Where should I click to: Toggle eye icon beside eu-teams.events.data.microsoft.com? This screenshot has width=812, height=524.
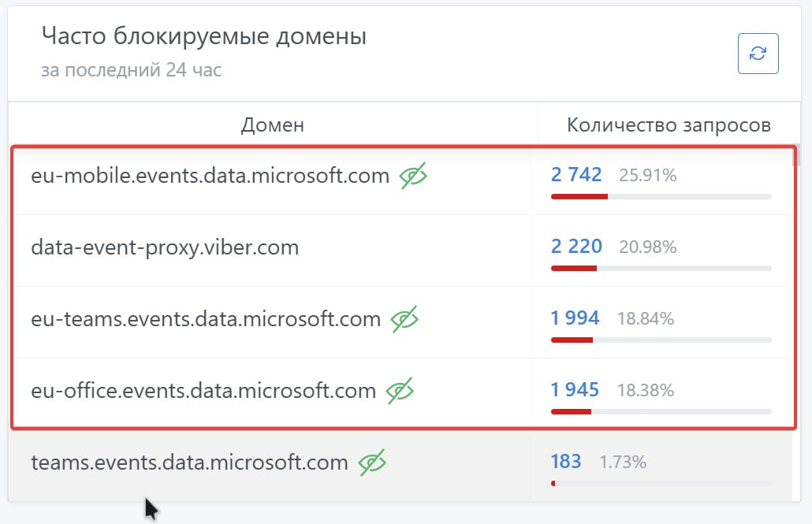(x=404, y=319)
